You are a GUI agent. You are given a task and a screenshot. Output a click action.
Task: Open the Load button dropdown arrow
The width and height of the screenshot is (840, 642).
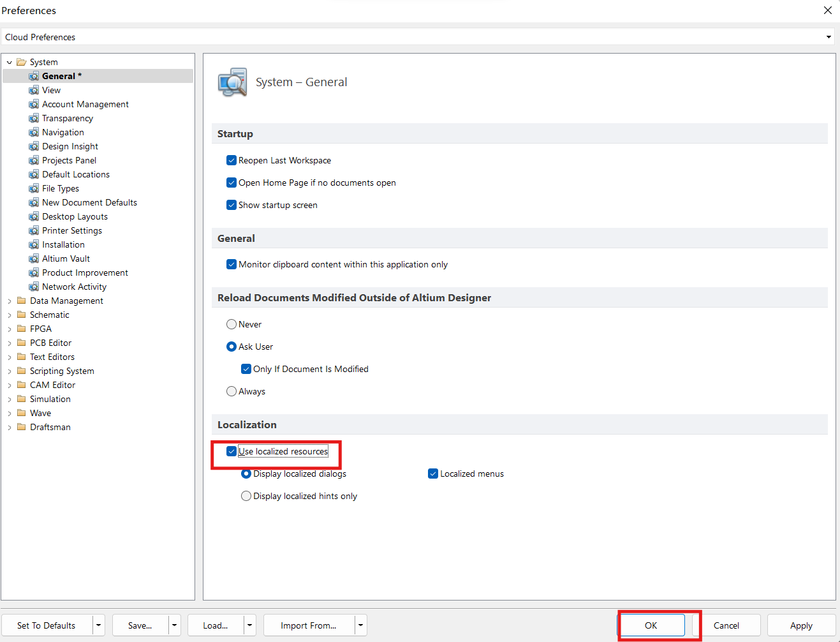click(250, 625)
